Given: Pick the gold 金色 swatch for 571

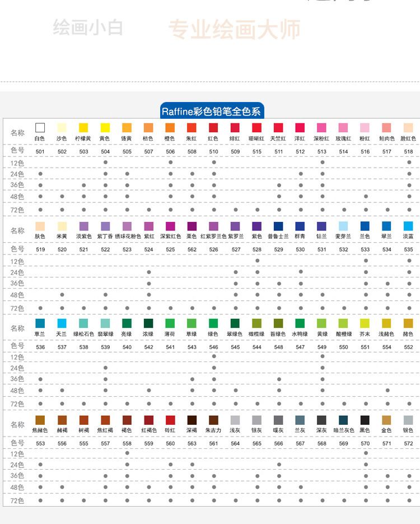Looking at the screenshot, I should 386,420.
